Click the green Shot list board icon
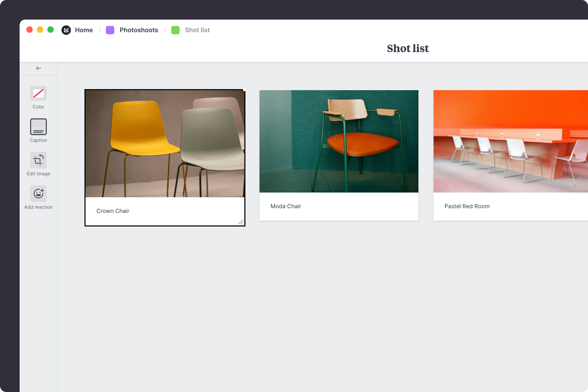This screenshot has height=392, width=588. point(176,30)
